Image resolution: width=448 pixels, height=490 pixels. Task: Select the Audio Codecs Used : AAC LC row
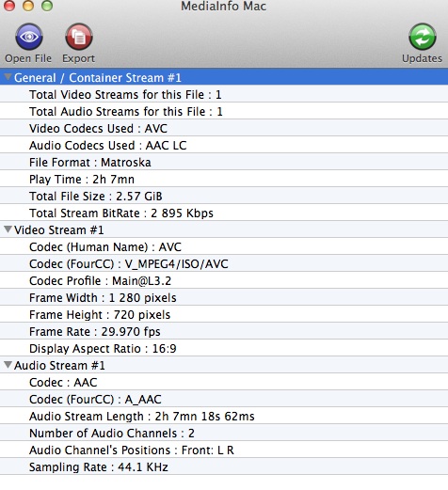(224, 145)
